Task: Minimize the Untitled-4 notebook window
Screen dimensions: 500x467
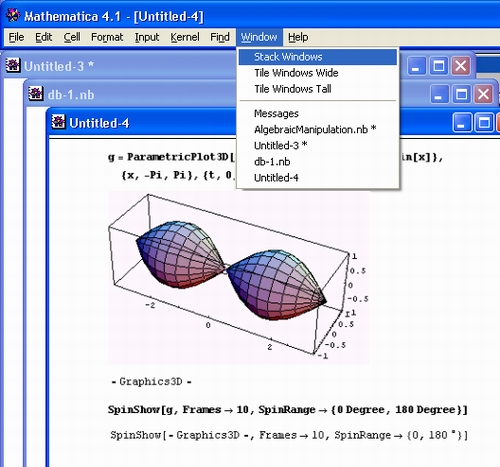Action: coord(462,123)
